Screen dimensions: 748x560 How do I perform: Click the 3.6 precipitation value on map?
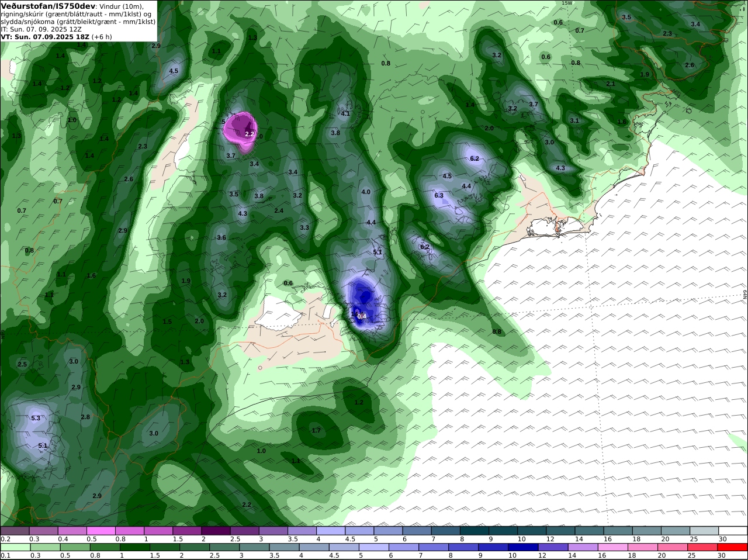tap(221, 237)
